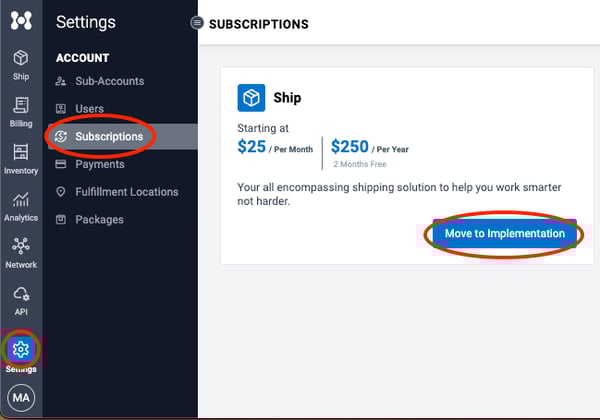Click the logo at top of sidebar
Screen dimensions: 600x420
click(21, 21)
